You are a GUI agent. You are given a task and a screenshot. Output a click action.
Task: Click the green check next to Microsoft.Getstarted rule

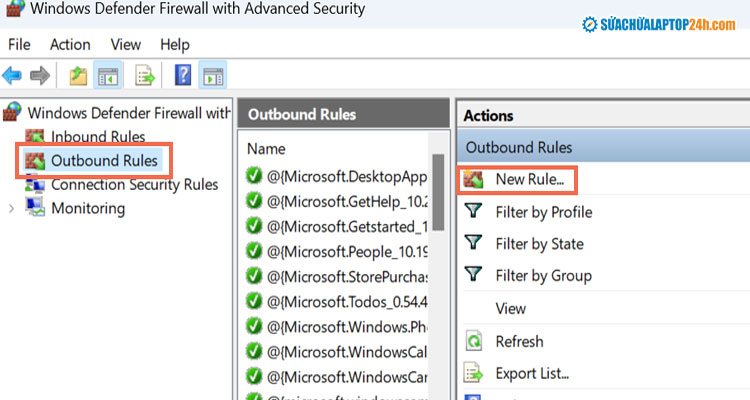[254, 225]
